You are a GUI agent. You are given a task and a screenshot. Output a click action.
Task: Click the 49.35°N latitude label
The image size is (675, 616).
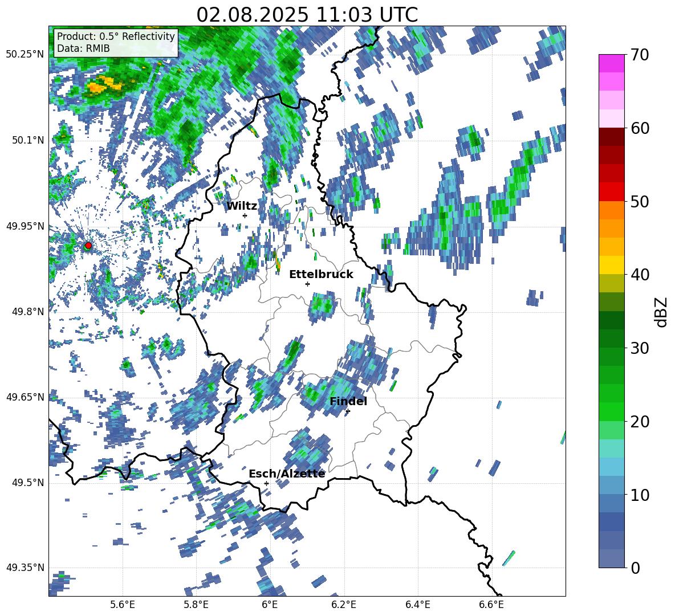point(25,568)
